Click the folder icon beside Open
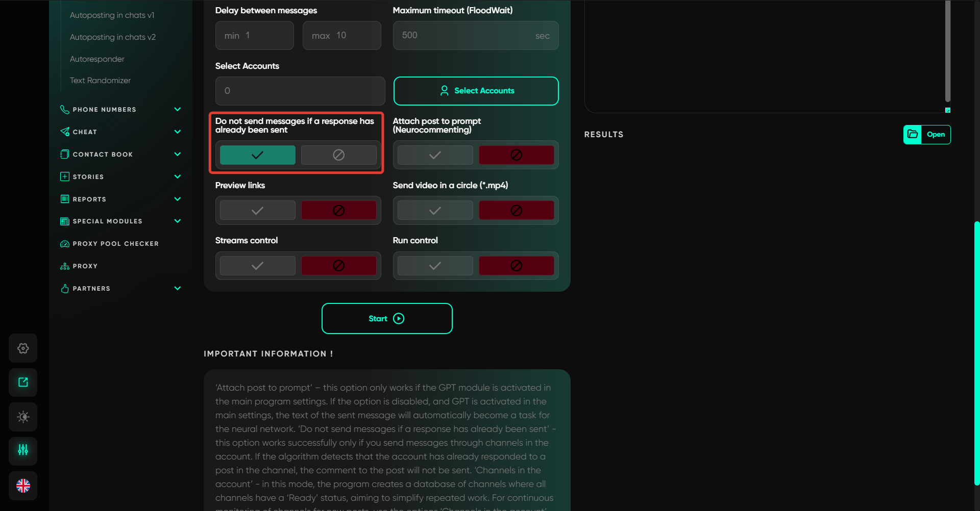 tap(913, 135)
